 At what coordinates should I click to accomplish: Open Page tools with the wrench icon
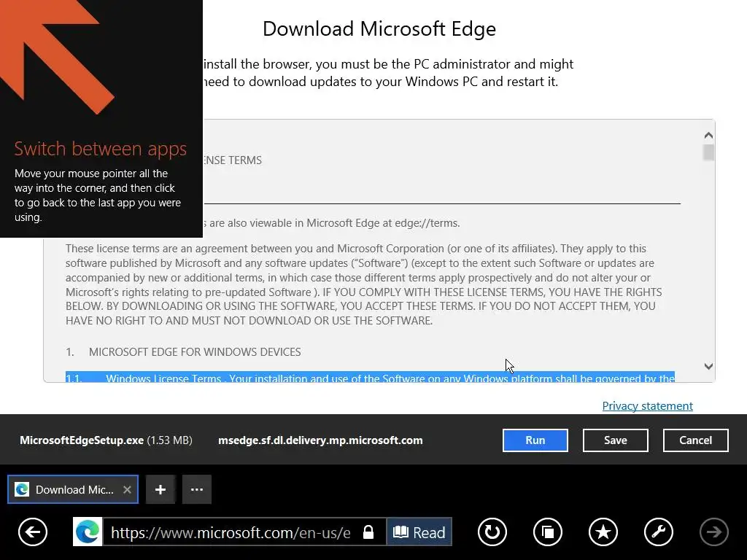coord(659,532)
